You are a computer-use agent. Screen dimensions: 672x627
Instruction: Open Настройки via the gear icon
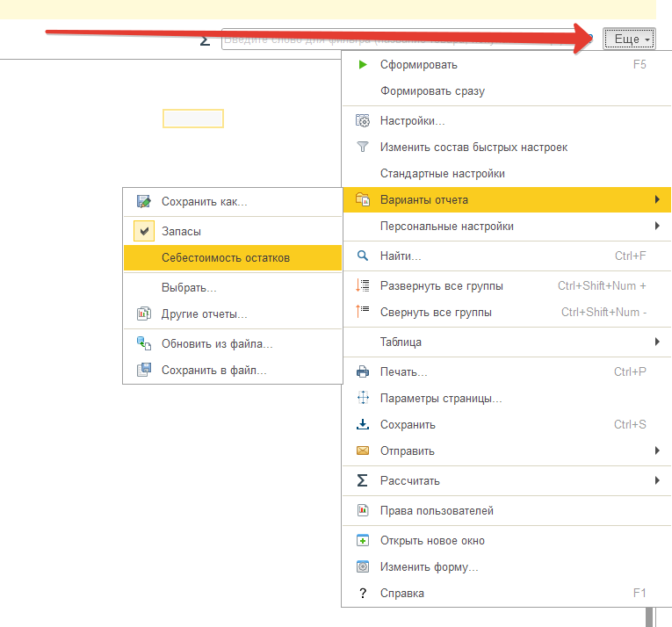coord(363,121)
